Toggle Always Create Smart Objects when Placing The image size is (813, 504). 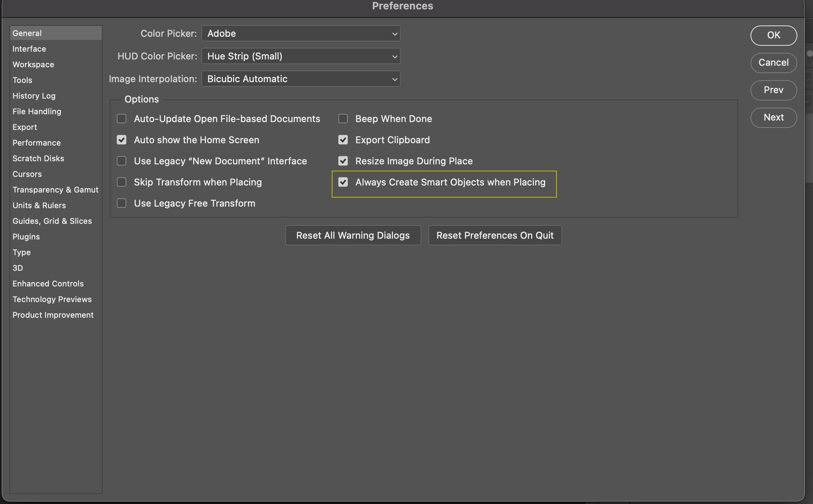(343, 182)
